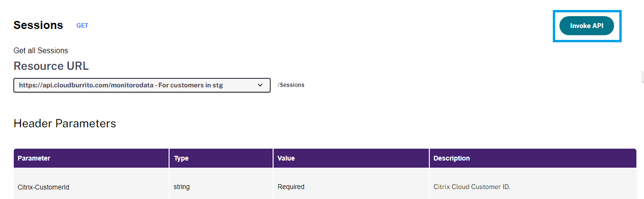The width and height of the screenshot is (644, 199).
Task: Click the Citrix Cloud Customer ID description
Action: click(x=472, y=187)
